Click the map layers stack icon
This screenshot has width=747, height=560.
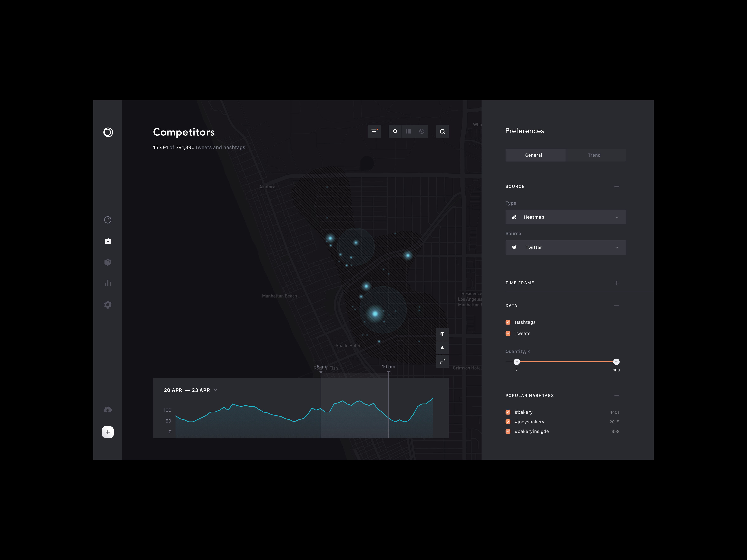[x=442, y=334]
